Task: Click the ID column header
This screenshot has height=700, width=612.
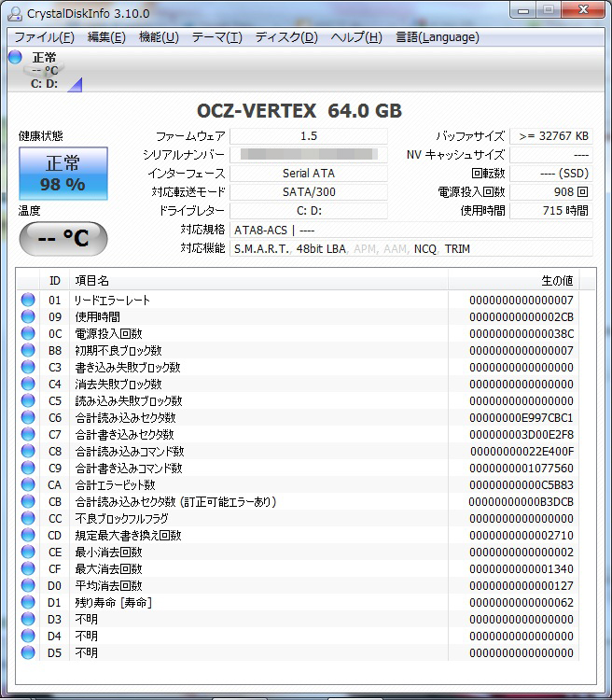Action: [x=54, y=280]
